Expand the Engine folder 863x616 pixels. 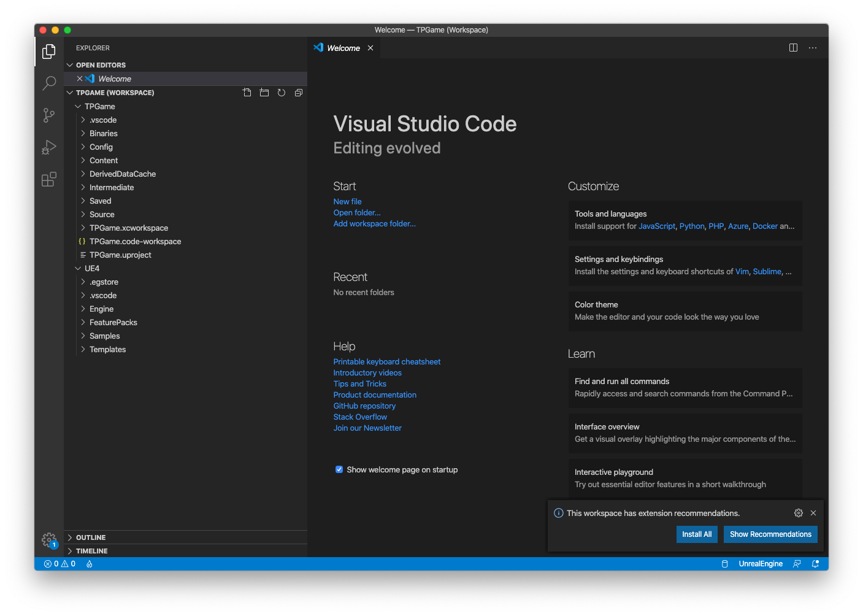tap(185, 309)
